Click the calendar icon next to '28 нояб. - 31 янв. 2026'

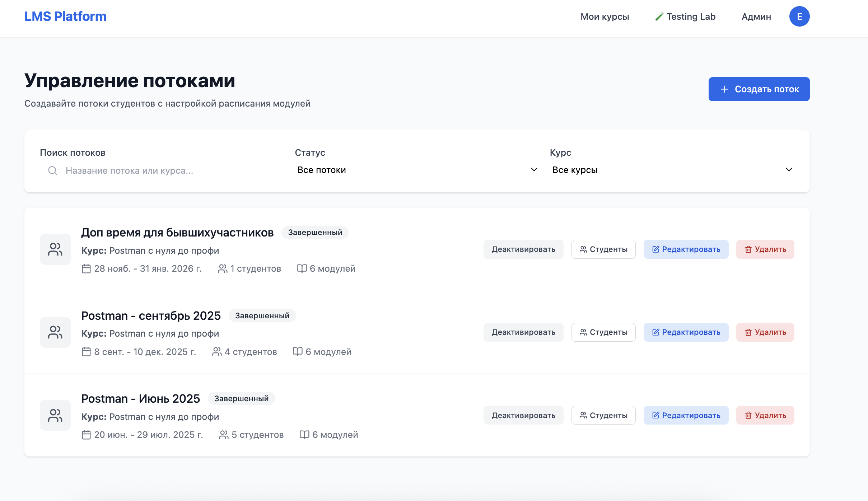(x=86, y=268)
